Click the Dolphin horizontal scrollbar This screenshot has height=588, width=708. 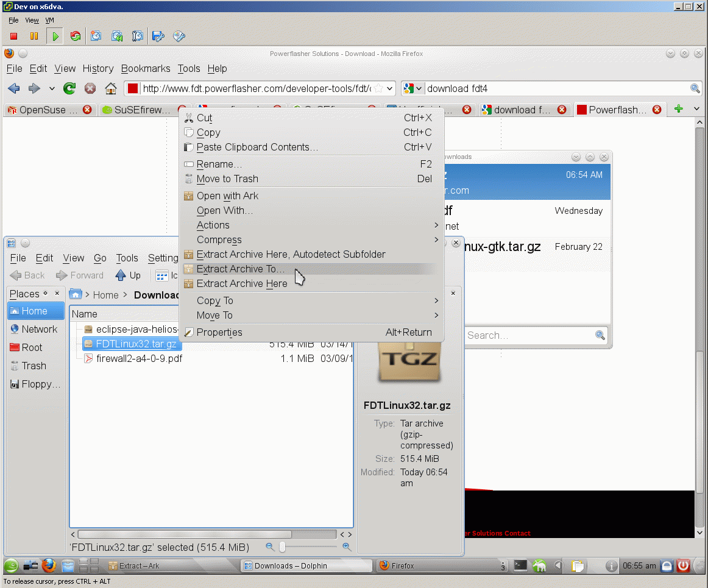click(x=185, y=534)
